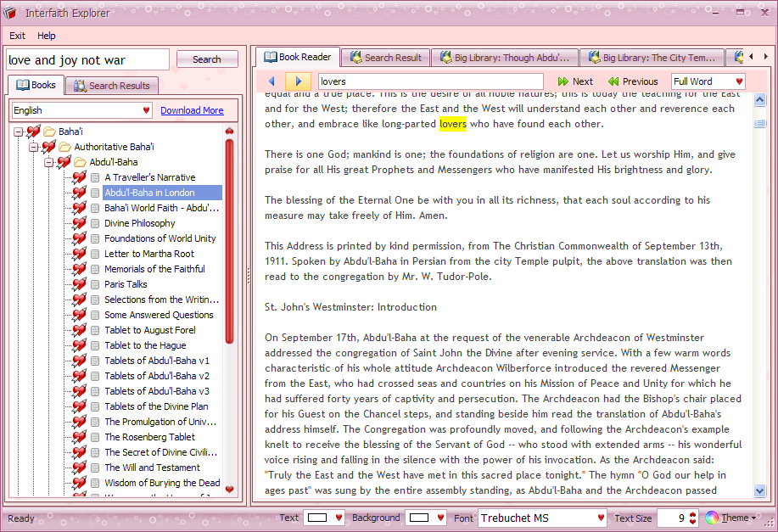The image size is (778, 532).
Task: Collapse the Baha'i root tree node
Action: 18,132
